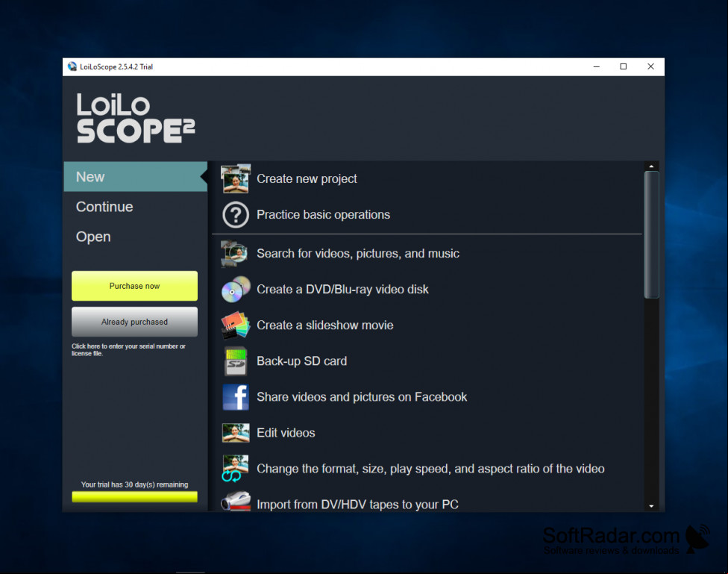Click the Facebook share icon
This screenshot has width=728, height=574.
(236, 397)
